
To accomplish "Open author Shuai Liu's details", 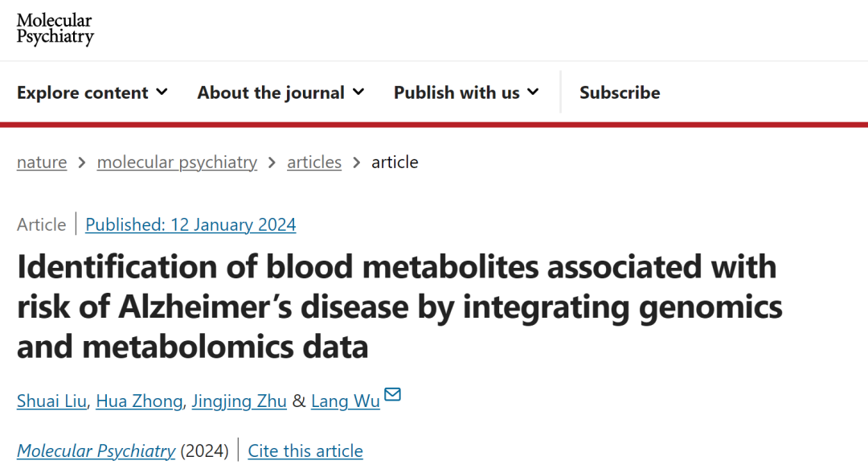I will [51, 401].
